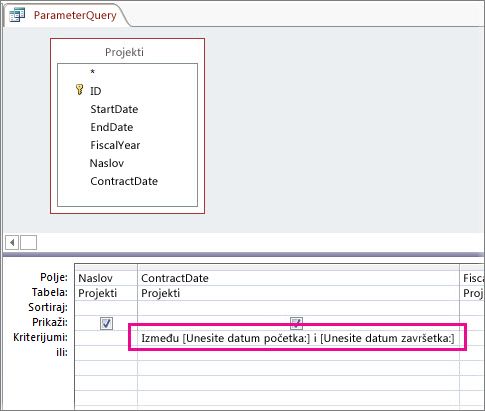Click Projekti under the ContractDate column

[x=298, y=293]
